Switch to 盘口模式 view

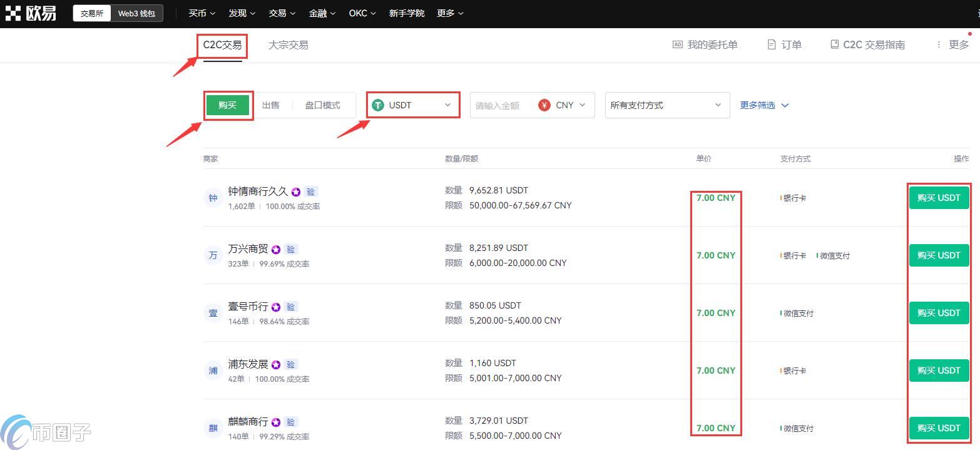(x=322, y=105)
